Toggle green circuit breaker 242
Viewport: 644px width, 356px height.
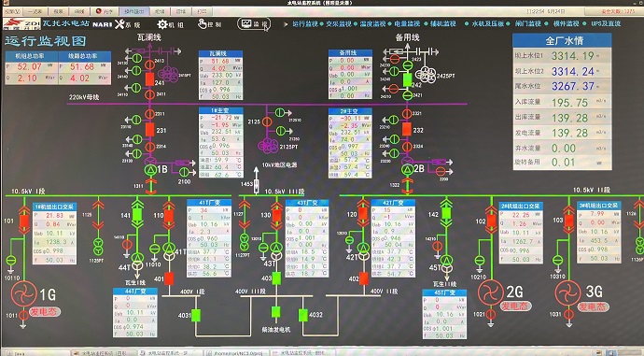click(x=407, y=79)
